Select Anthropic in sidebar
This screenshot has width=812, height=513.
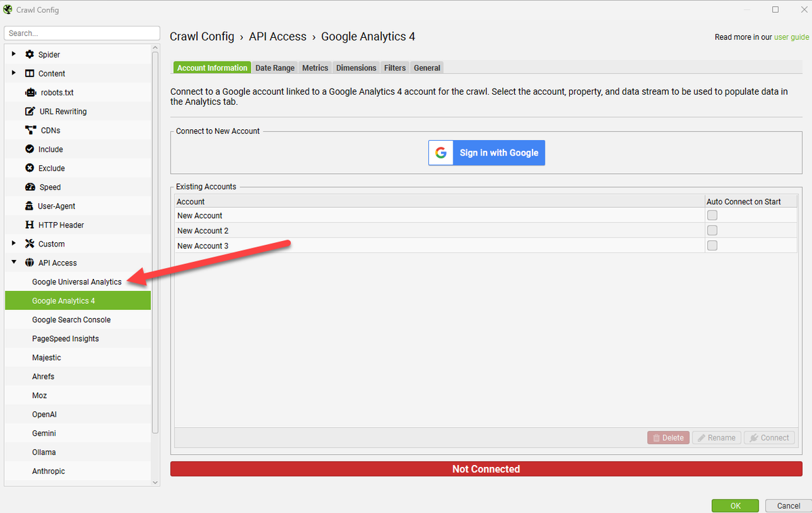tap(78, 471)
